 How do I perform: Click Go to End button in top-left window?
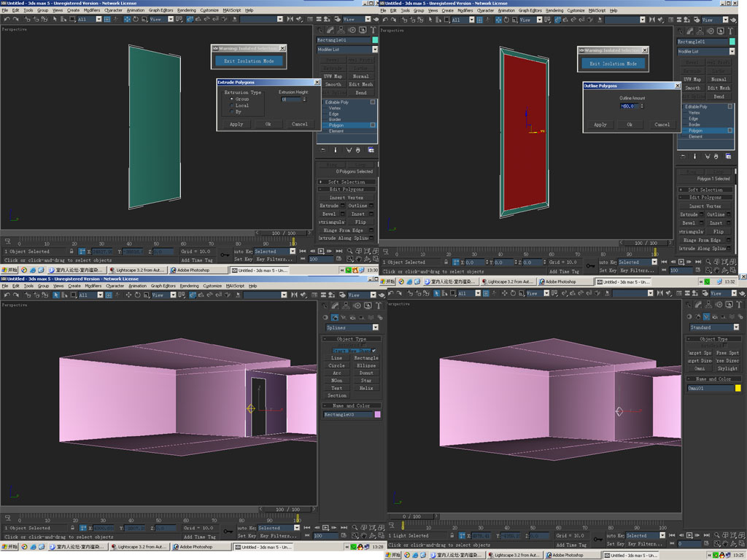[338, 251]
